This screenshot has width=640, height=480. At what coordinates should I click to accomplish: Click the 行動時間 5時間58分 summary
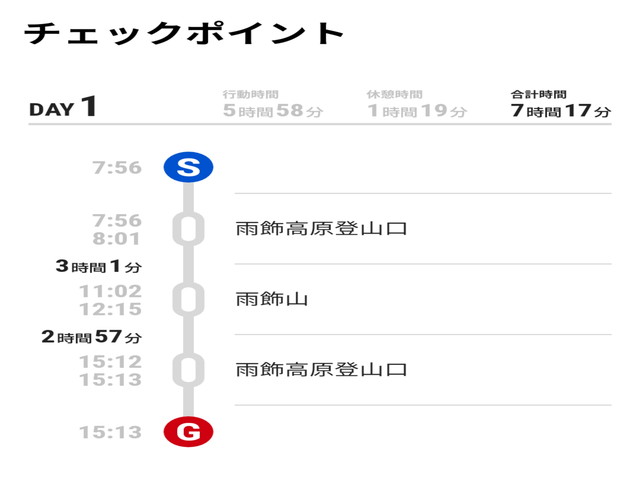273,104
